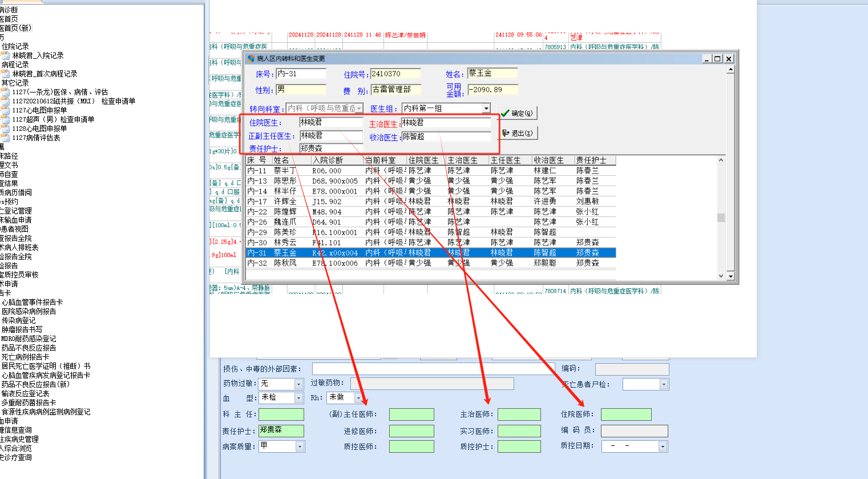
Task: Open the 转向科室 combo box
Action: pyautogui.click(x=360, y=108)
